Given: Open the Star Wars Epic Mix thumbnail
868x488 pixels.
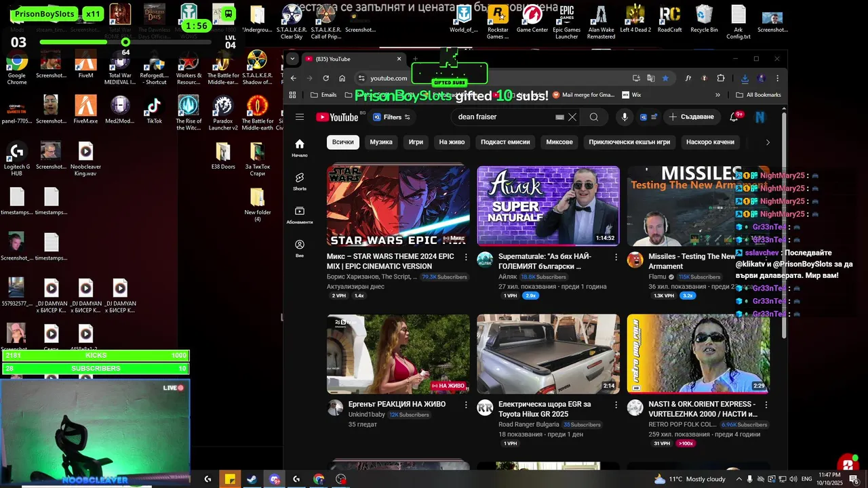Looking at the screenshot, I should pyautogui.click(x=398, y=206).
